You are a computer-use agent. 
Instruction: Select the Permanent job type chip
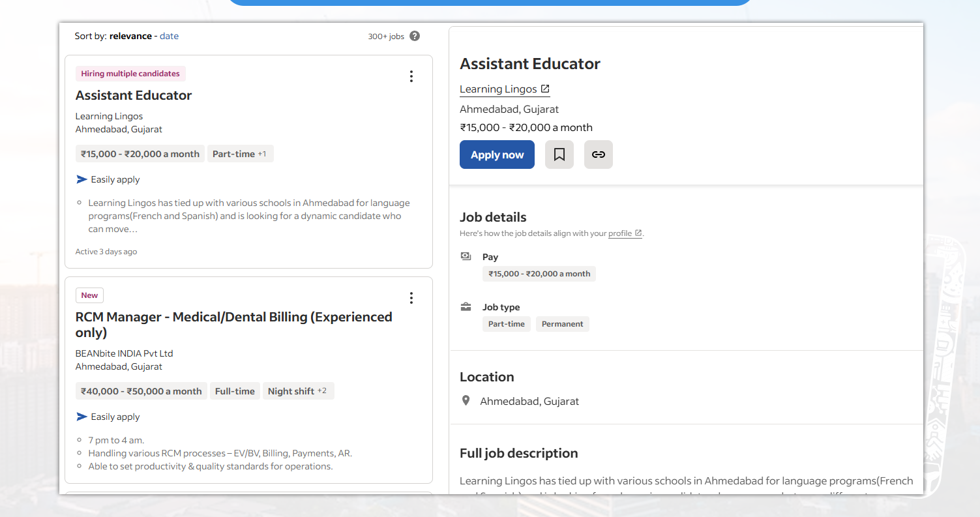562,324
